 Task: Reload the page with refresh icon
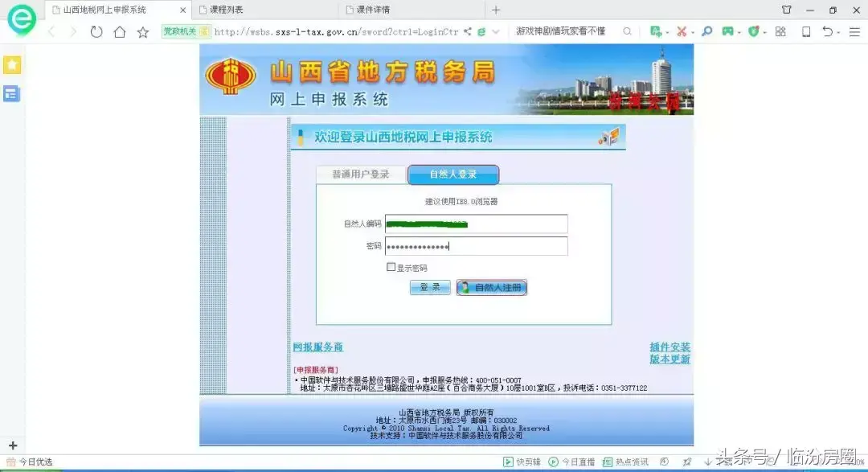(x=96, y=31)
